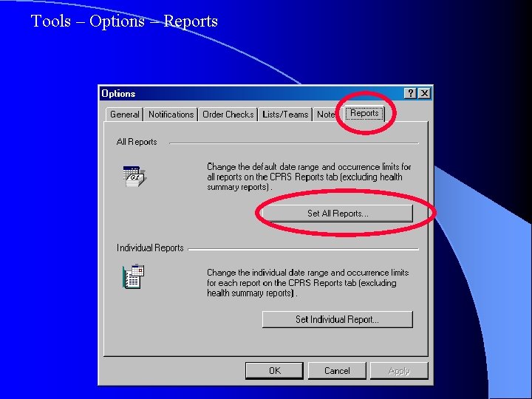Select the Order Checks tab

click(x=228, y=115)
